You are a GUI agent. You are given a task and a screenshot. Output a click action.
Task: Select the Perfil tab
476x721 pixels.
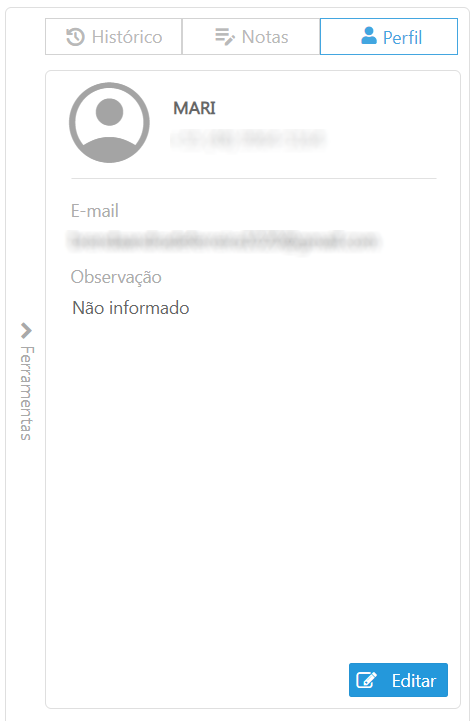point(389,37)
